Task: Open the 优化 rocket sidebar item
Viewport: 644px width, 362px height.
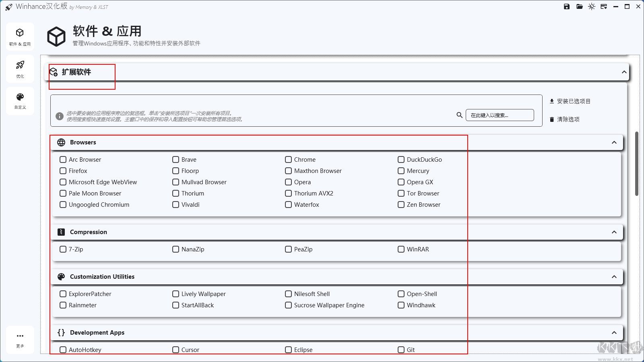Action: tap(20, 69)
